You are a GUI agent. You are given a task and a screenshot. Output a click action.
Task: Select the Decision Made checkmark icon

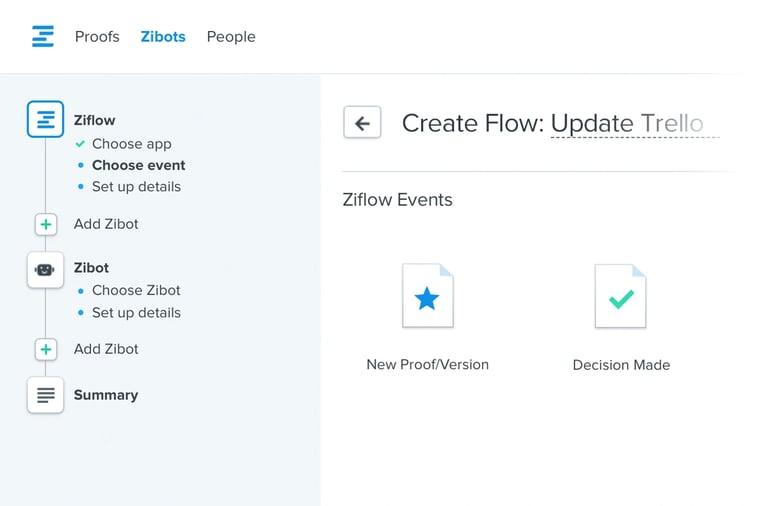pyautogui.click(x=621, y=297)
